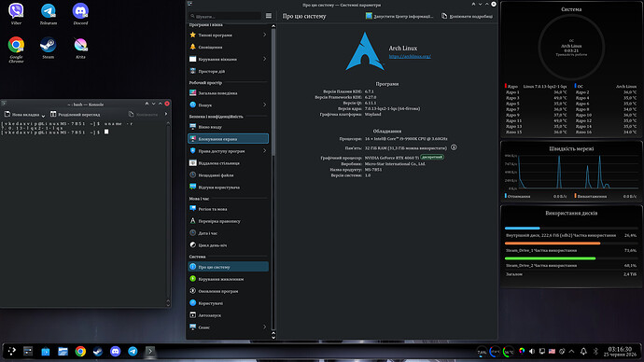
Task: Open Нещодавні файли in the sidebar
Action: click(229, 175)
